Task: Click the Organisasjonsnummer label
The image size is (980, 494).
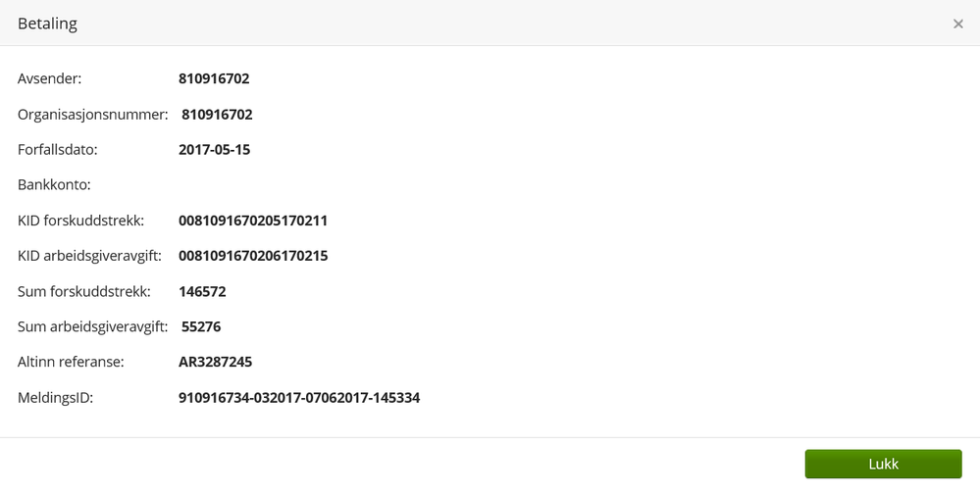Action: click(x=93, y=115)
